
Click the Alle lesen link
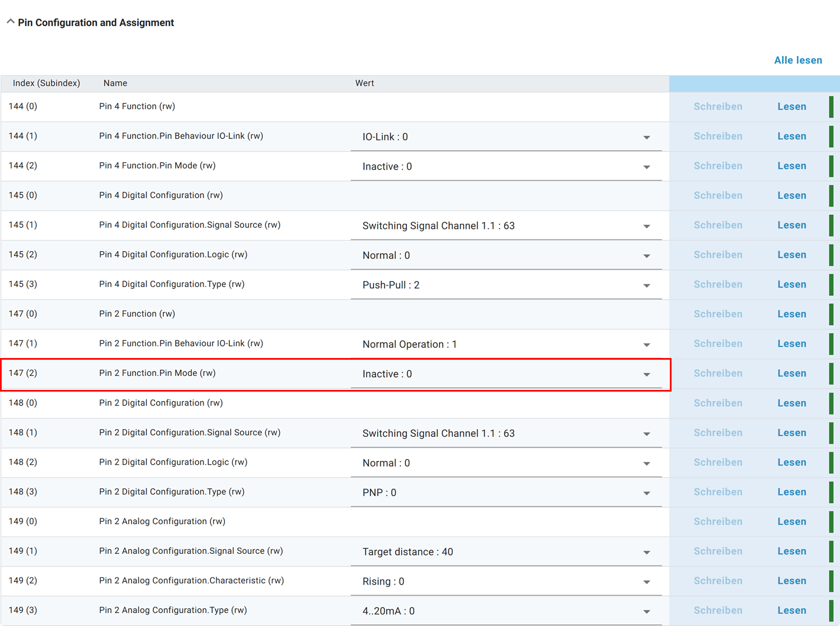(x=797, y=60)
